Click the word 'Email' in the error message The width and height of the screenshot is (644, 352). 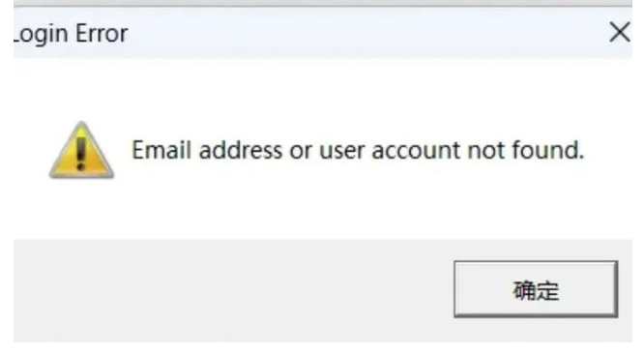pyautogui.click(x=161, y=150)
